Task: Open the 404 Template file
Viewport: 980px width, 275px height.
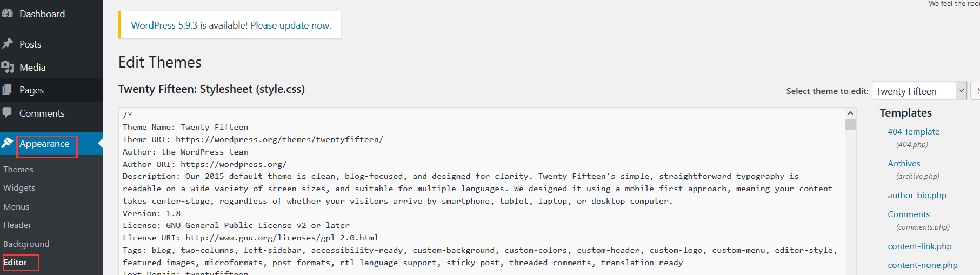Action: pos(914,131)
